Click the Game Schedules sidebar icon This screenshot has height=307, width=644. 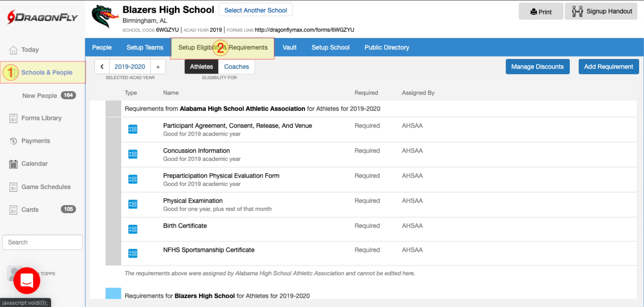click(x=13, y=187)
